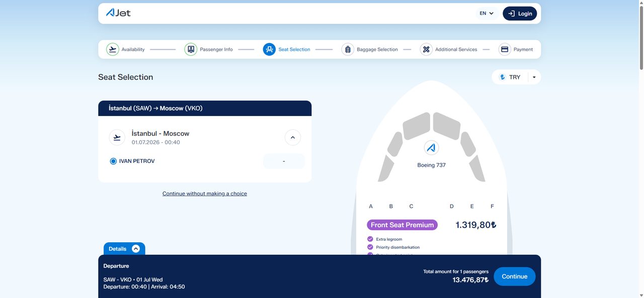Screen dimensions: 644x298
Task: Click the Turkish lira currency symbol icon
Action: pyautogui.click(x=502, y=77)
